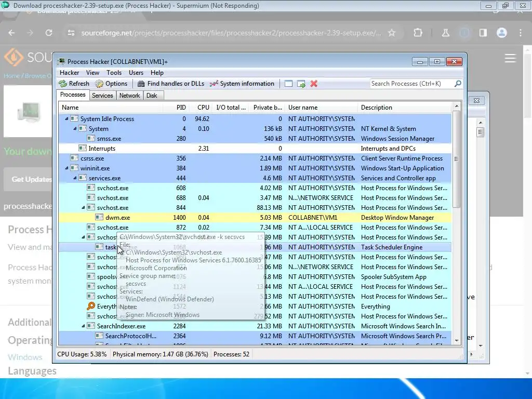Open the browser extensions puzzle icon
Screen dimensions: 532x399
click(418, 33)
